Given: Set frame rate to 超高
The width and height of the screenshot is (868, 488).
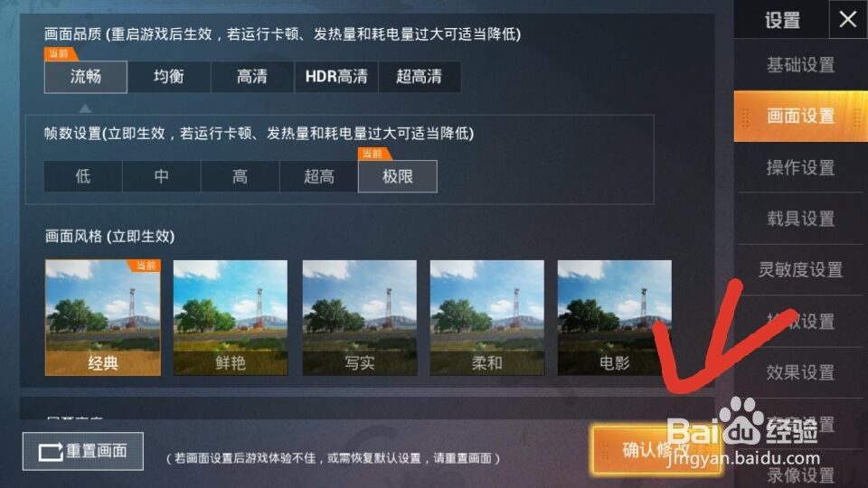Looking at the screenshot, I should pos(319,176).
